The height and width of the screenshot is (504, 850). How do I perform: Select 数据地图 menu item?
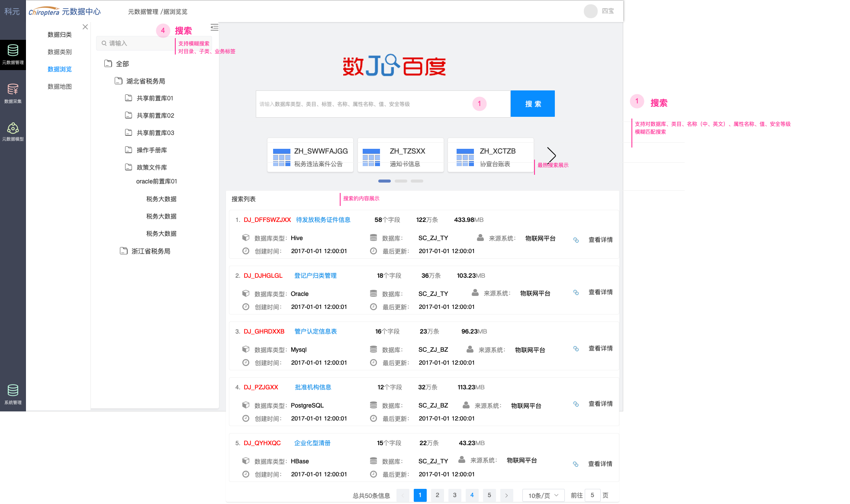pos(60,87)
